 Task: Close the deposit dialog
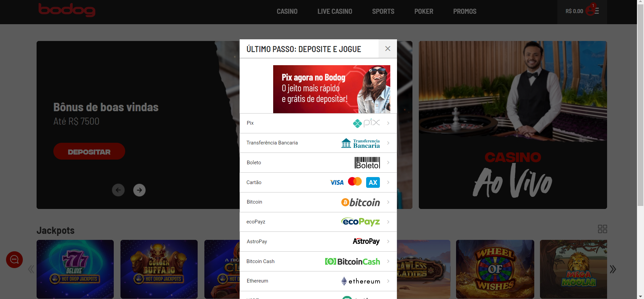[x=388, y=49]
